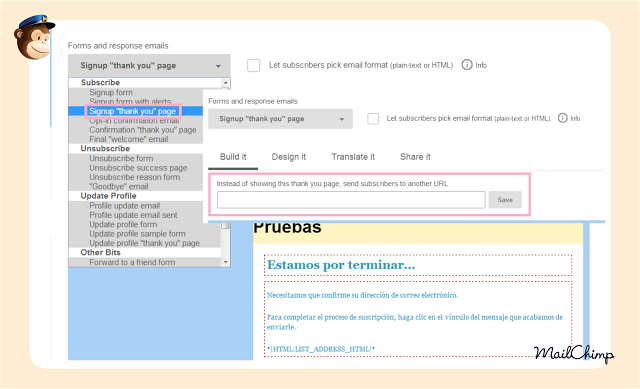Screen dimensions: 640x389
Task: Click the *|HTML:LIST_ADDRESS_HTML|* merge tag text
Action: (x=321, y=349)
